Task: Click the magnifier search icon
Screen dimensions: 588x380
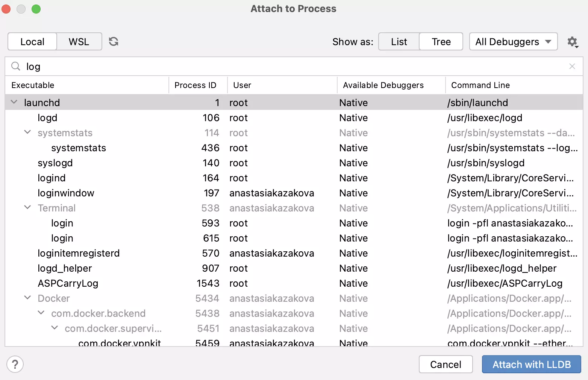Action: click(16, 67)
